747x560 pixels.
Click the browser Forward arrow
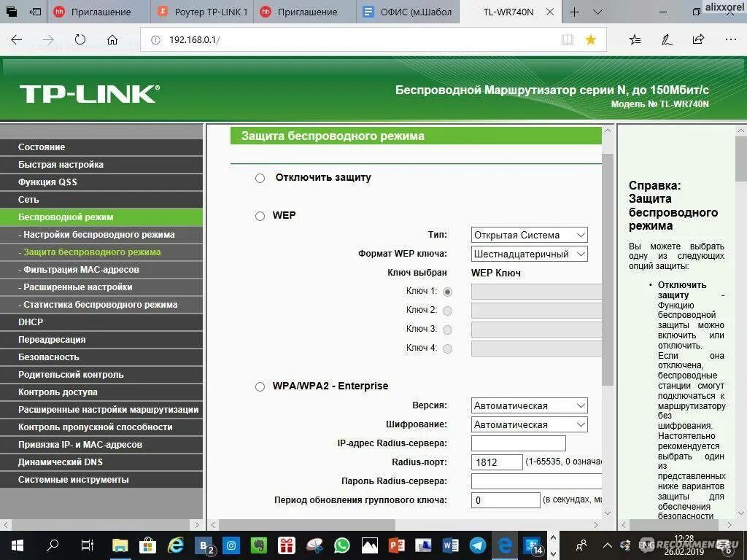click(48, 40)
